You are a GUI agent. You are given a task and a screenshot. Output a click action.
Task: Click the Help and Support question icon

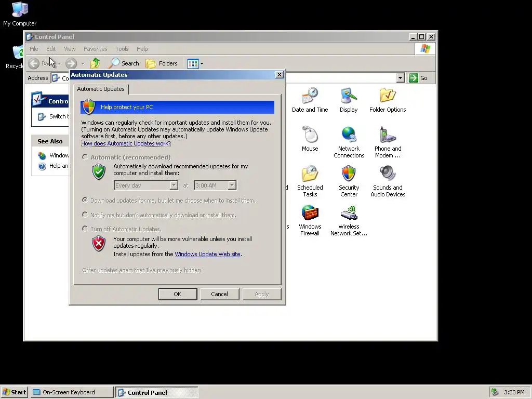[x=42, y=166]
